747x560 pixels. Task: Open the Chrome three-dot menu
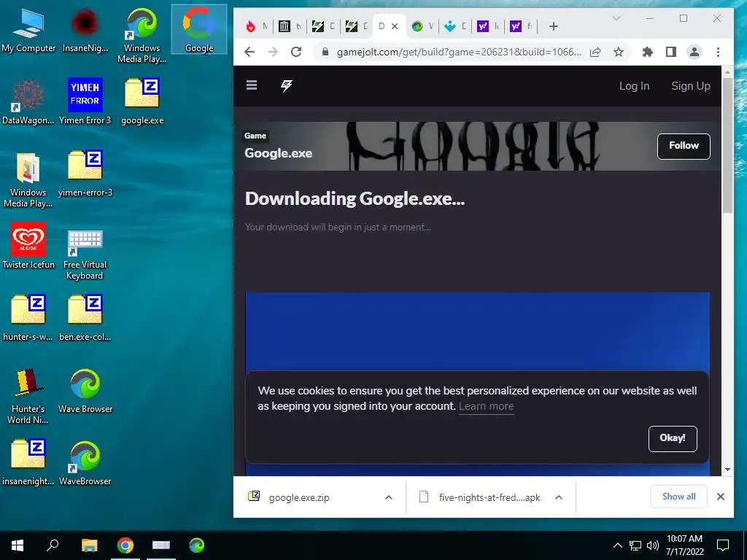pyautogui.click(x=718, y=52)
